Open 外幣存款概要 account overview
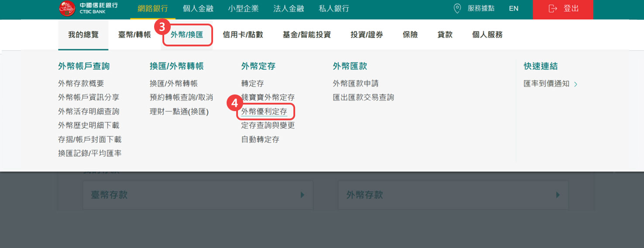Image resolution: width=644 pixels, height=248 pixels. coord(81,84)
